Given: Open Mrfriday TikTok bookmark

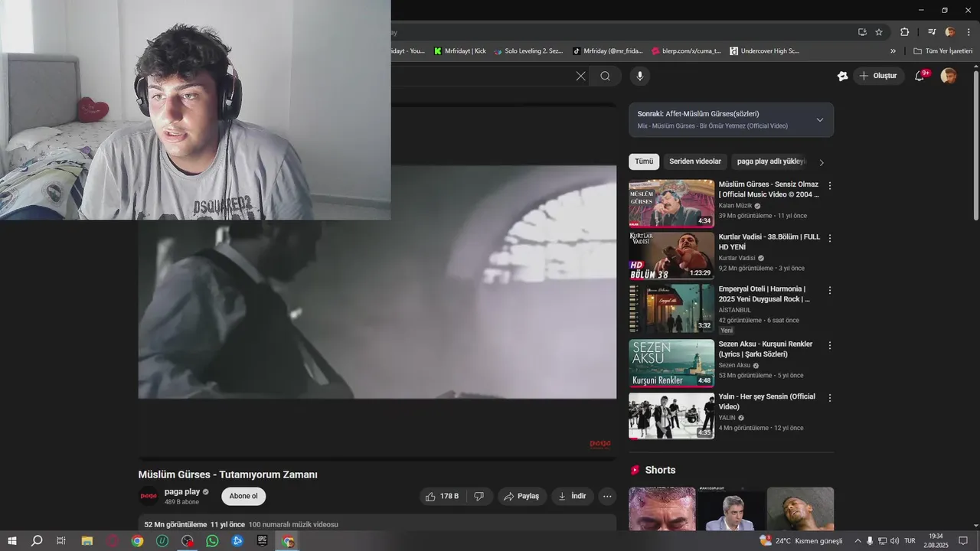Looking at the screenshot, I should (x=608, y=51).
